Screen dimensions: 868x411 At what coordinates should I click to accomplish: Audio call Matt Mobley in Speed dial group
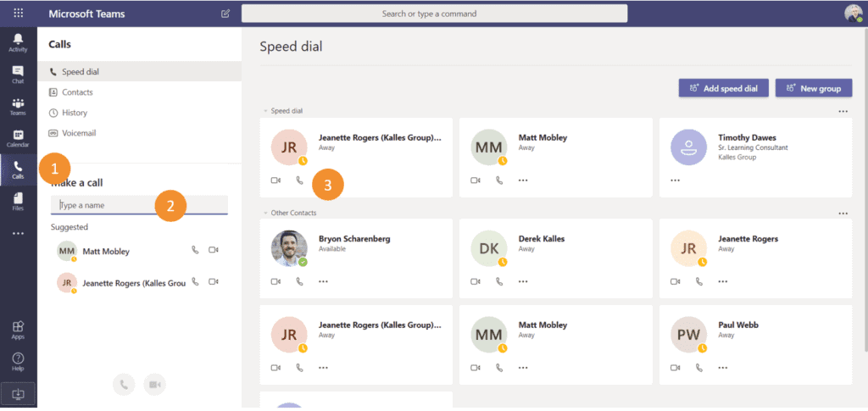[x=499, y=181]
